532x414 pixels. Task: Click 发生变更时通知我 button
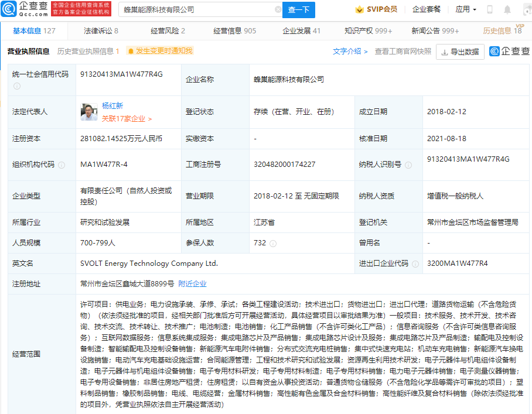[160, 51]
